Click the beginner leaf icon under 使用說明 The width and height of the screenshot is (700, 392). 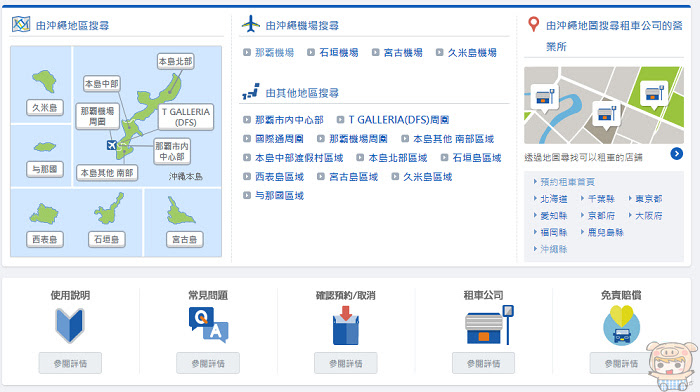click(70, 325)
